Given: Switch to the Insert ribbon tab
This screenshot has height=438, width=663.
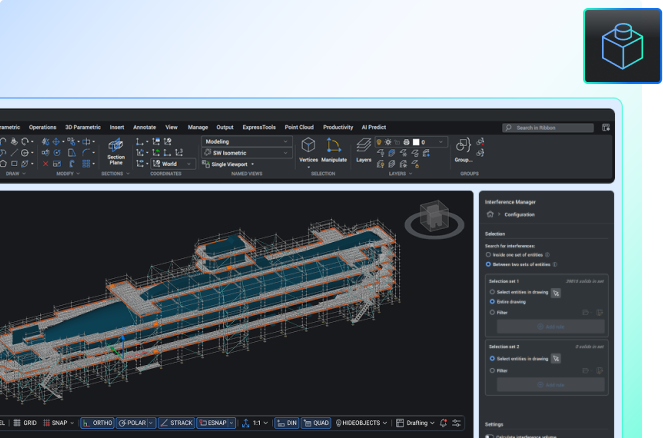Looking at the screenshot, I should 117,127.
